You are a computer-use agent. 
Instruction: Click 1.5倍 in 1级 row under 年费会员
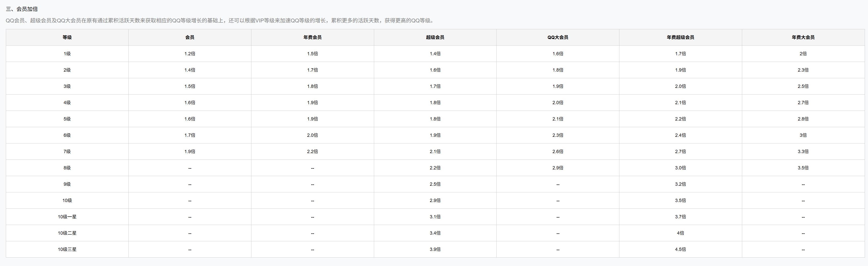click(x=312, y=54)
